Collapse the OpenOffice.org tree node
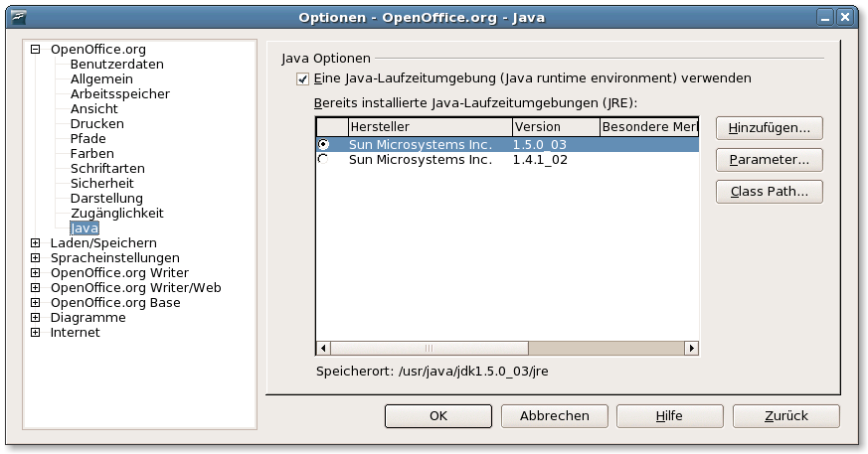The width and height of the screenshot is (868, 454). tap(36, 50)
